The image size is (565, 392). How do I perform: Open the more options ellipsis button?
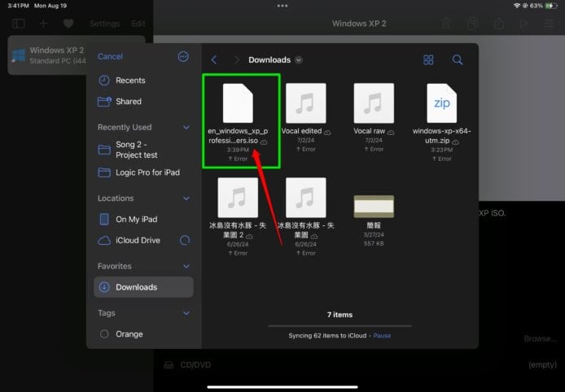(x=183, y=57)
